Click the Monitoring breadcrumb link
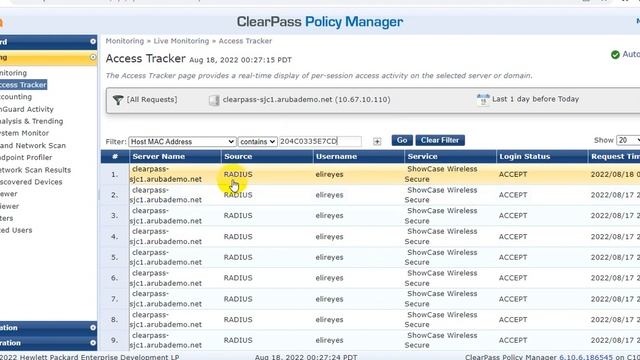 point(124,41)
